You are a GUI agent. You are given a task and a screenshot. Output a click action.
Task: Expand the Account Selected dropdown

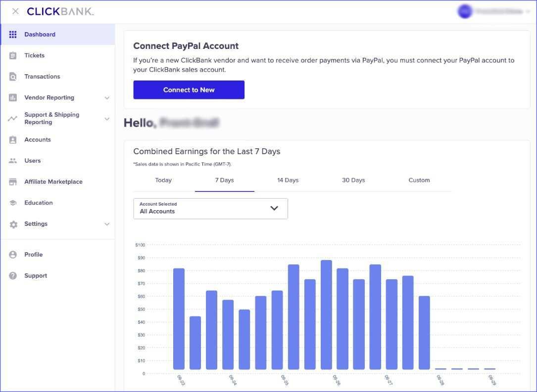tap(274, 208)
